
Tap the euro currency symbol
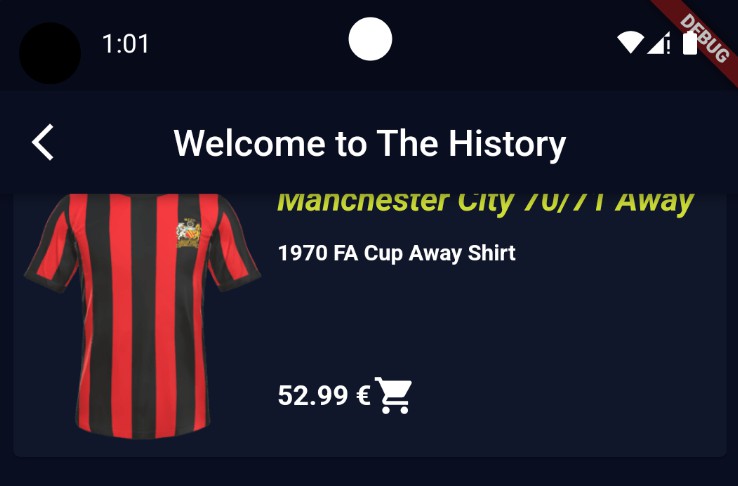[363, 395]
